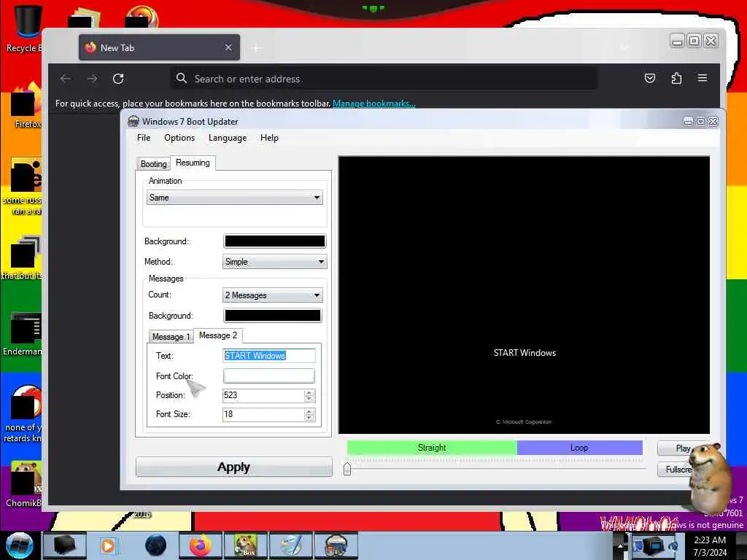Click into the Font Size value field
This screenshot has height=560, width=747.
tap(263, 414)
